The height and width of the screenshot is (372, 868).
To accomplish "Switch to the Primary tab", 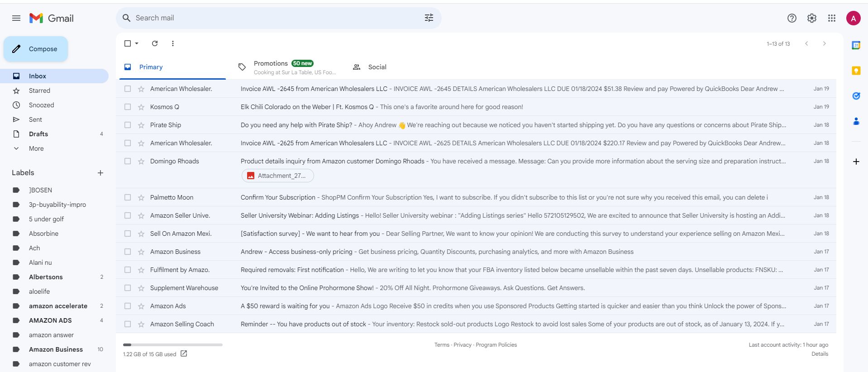I will (x=172, y=67).
